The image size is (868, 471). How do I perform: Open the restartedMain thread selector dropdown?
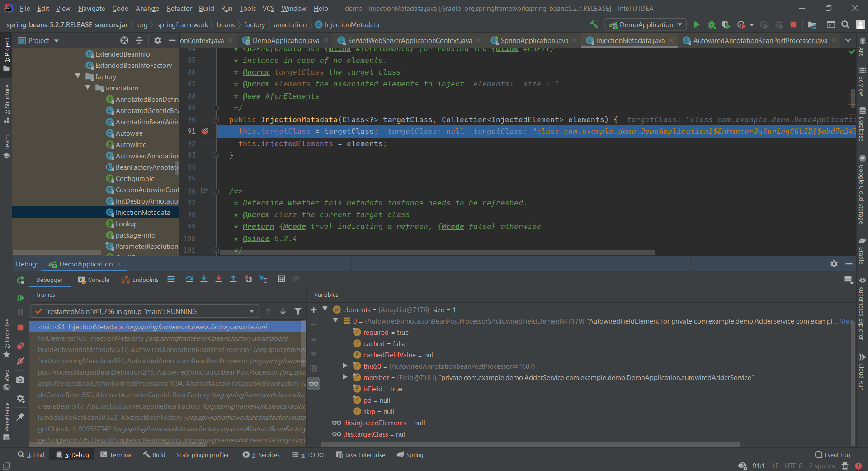point(251,311)
